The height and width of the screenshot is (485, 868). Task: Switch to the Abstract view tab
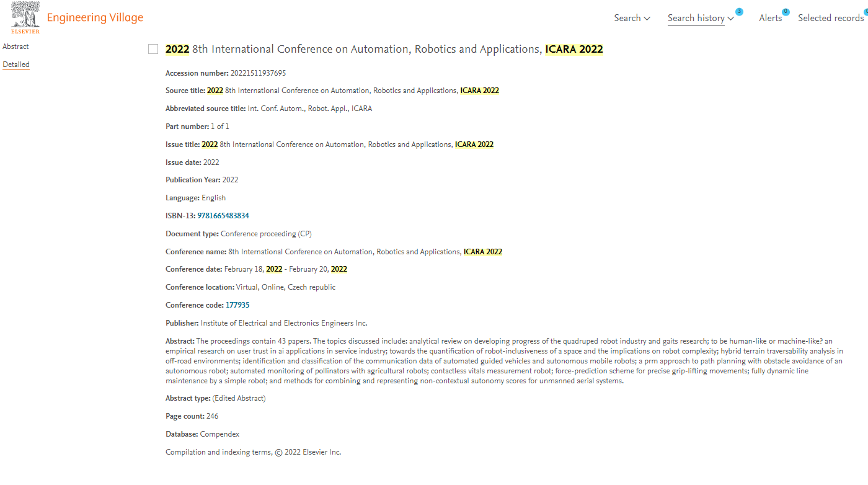click(x=15, y=47)
